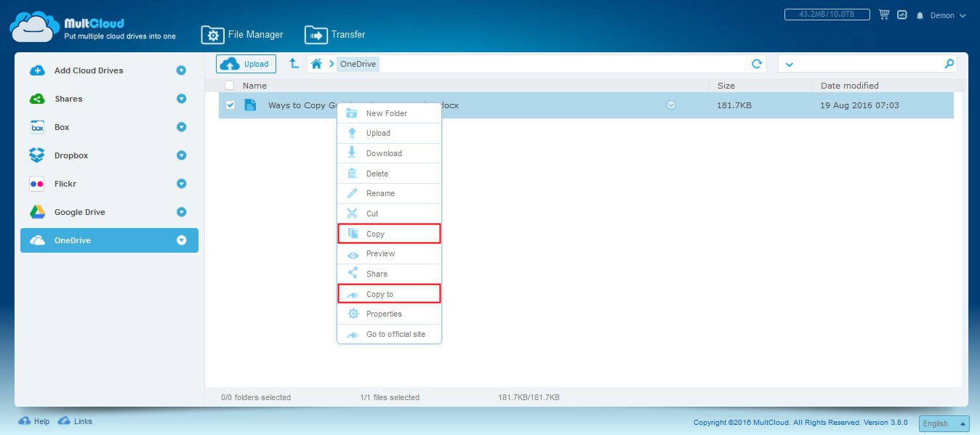Expand the Box drive dropdown arrow
The width and height of the screenshot is (980, 435).
[x=182, y=127]
